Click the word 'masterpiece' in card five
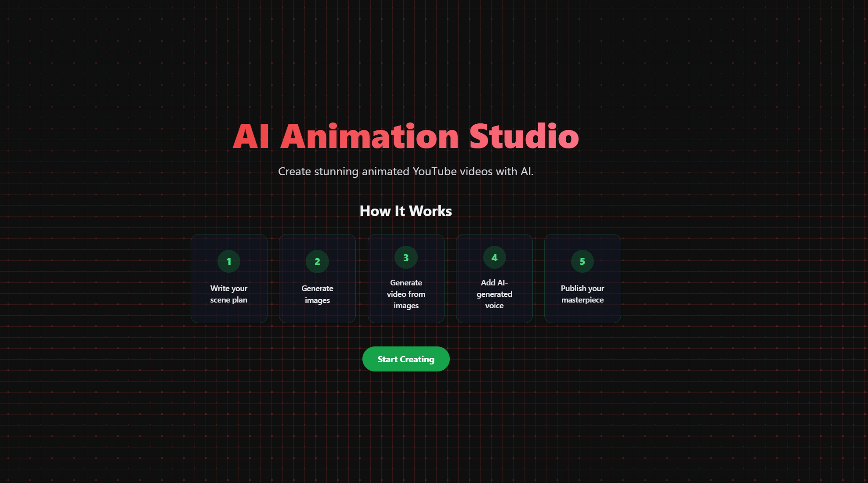The image size is (868, 483). 582,300
